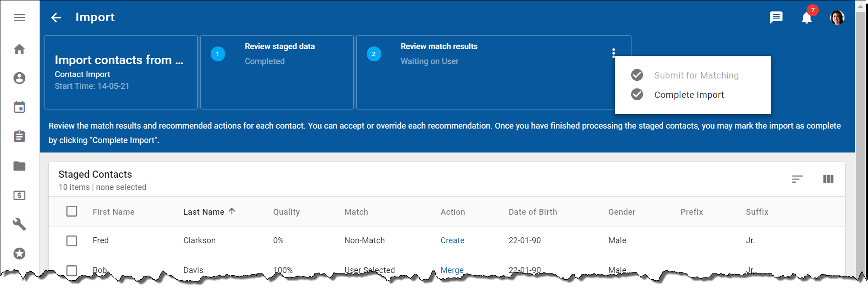Go to Home in the sidebar

(19, 49)
